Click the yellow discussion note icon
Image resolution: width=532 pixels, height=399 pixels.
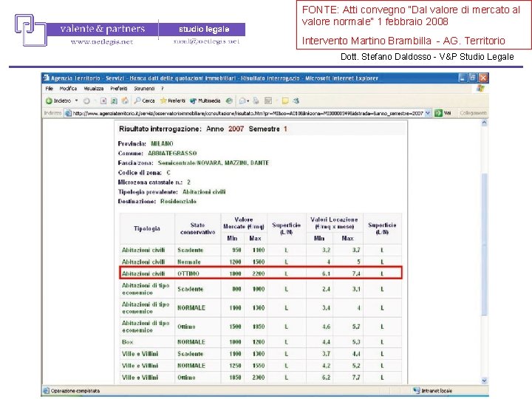285,100
